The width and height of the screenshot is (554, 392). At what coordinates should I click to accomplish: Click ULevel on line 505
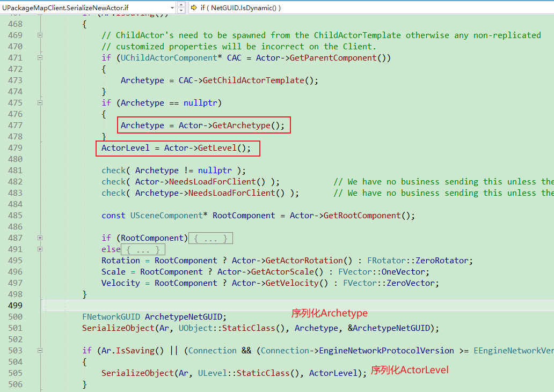point(213,373)
